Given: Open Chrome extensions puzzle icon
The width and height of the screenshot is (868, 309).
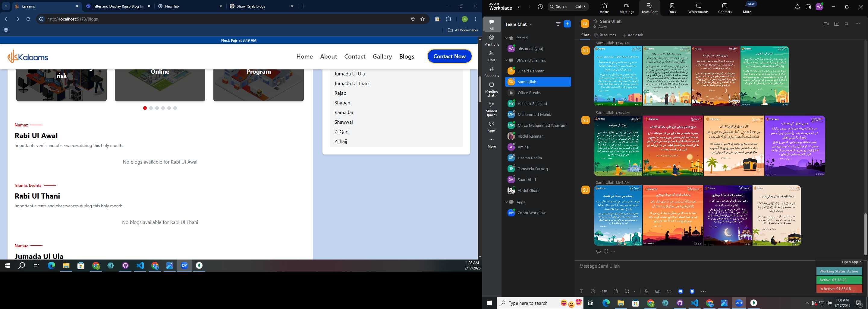Looking at the screenshot, I should pos(448,19).
